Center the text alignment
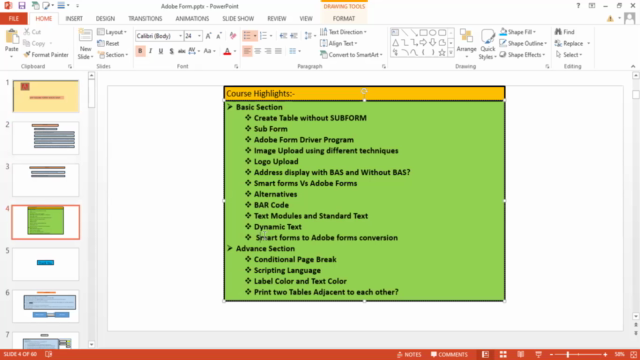This screenshot has height=360, width=640. point(258,51)
